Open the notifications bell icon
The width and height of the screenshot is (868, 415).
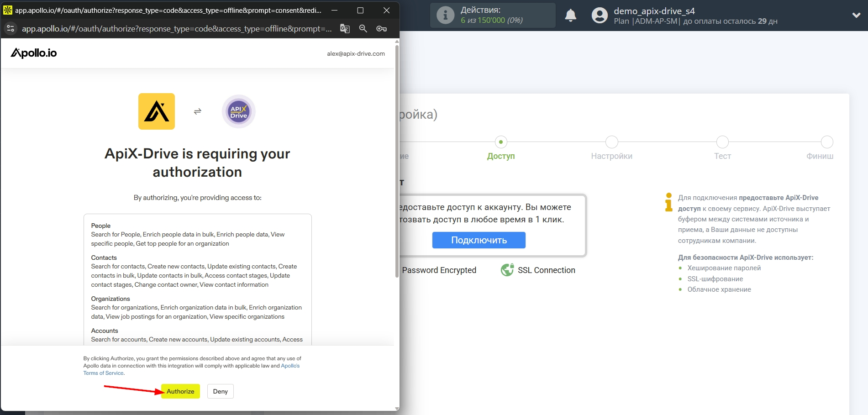pyautogui.click(x=570, y=16)
